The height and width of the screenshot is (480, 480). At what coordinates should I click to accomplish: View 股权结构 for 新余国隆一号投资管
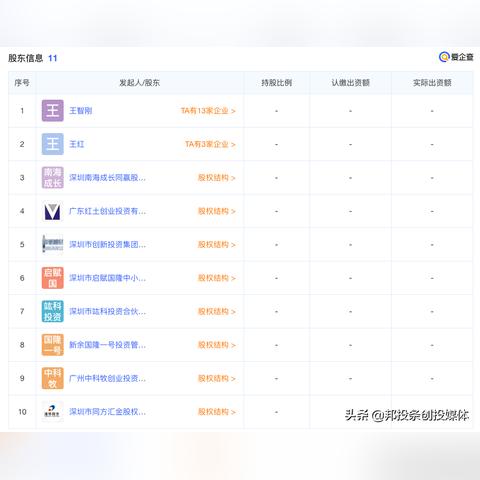click(x=217, y=345)
